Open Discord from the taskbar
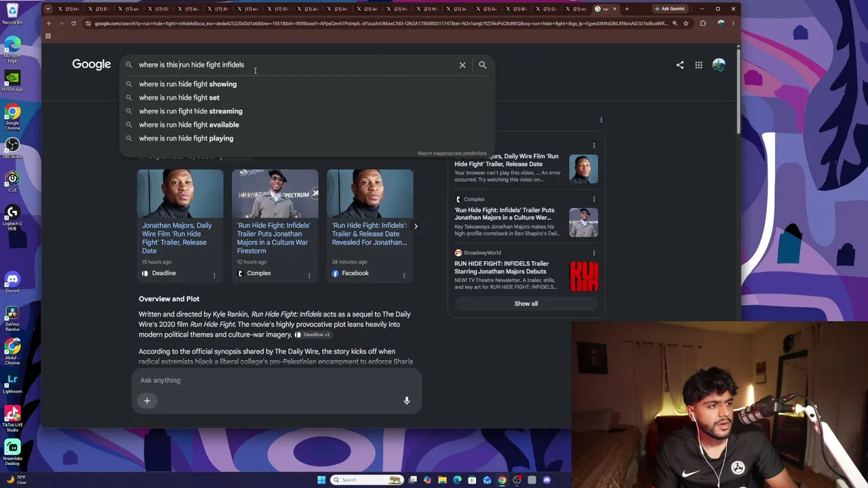Image resolution: width=868 pixels, height=488 pixels. coord(547,480)
